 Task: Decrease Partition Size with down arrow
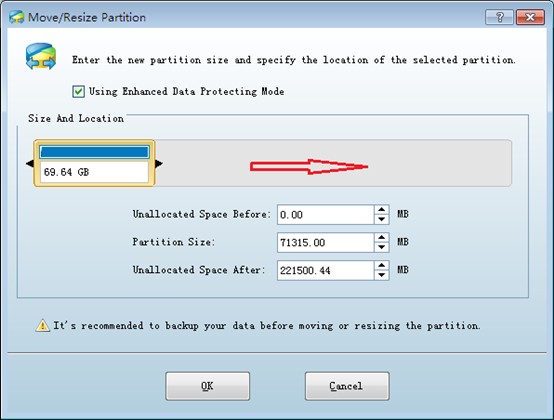tap(381, 247)
